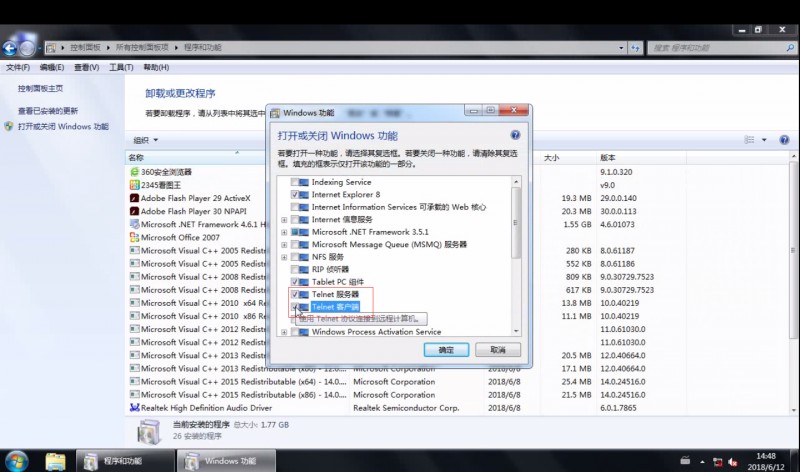The image size is (800, 472).
Task: Select the Microsoft Office 2007 icon
Action: (134, 237)
